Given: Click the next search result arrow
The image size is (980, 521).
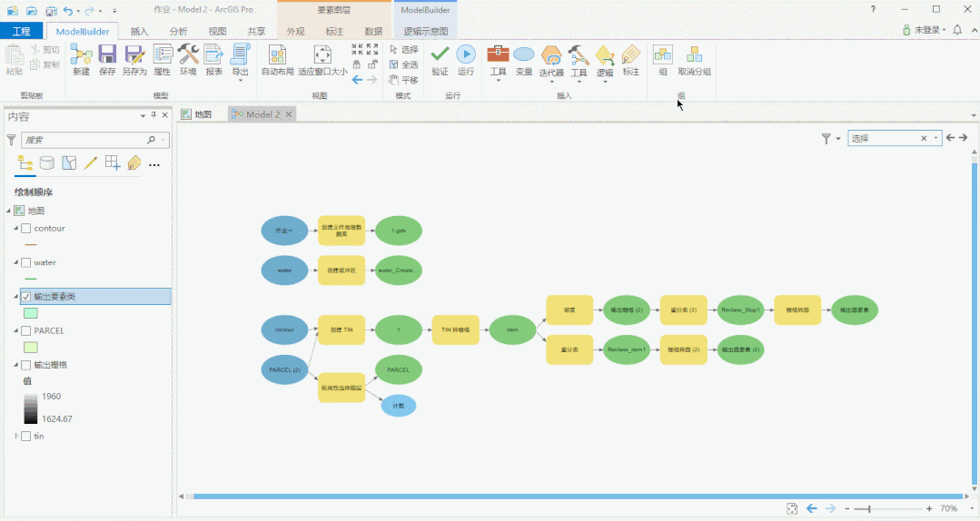Looking at the screenshot, I should tap(963, 137).
